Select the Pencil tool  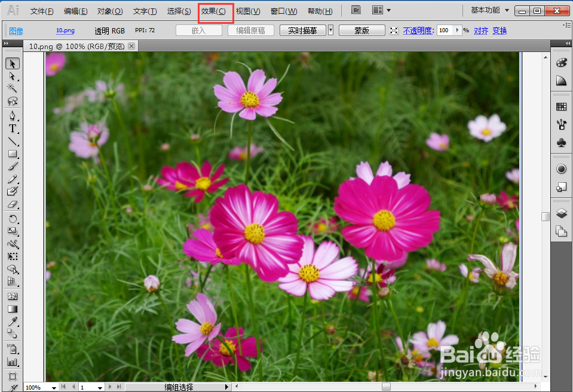pos(13,179)
